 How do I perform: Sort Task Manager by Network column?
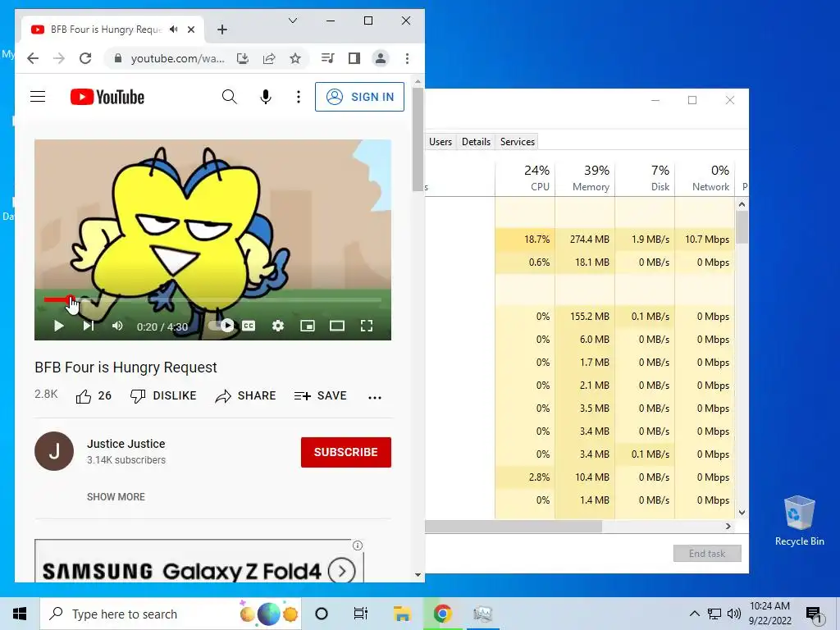pyautogui.click(x=705, y=178)
